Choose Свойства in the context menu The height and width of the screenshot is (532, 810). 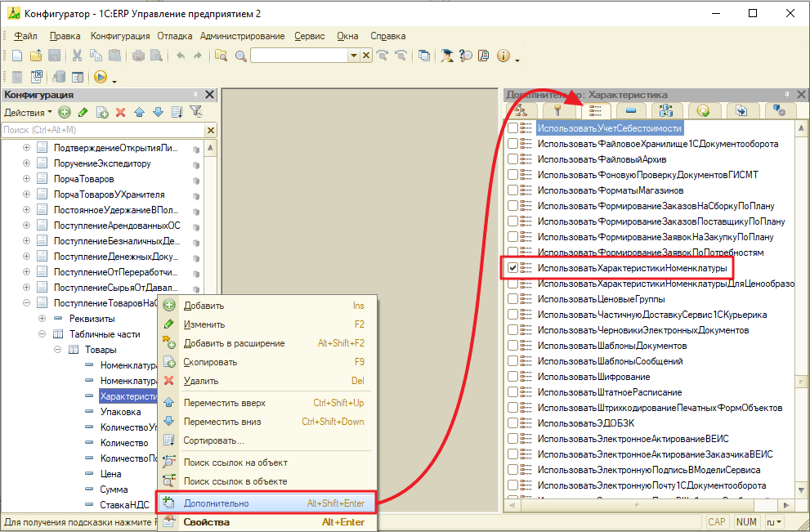coord(267,522)
